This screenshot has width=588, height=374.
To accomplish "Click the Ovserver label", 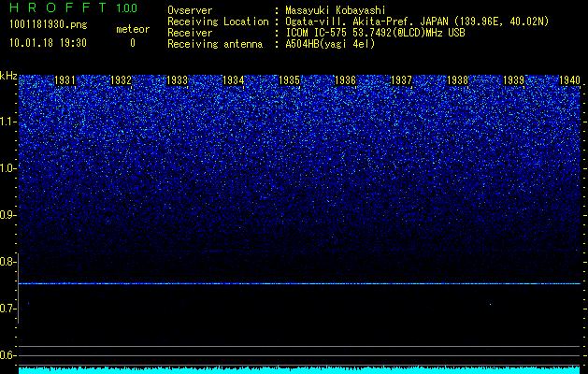I will coord(190,10).
